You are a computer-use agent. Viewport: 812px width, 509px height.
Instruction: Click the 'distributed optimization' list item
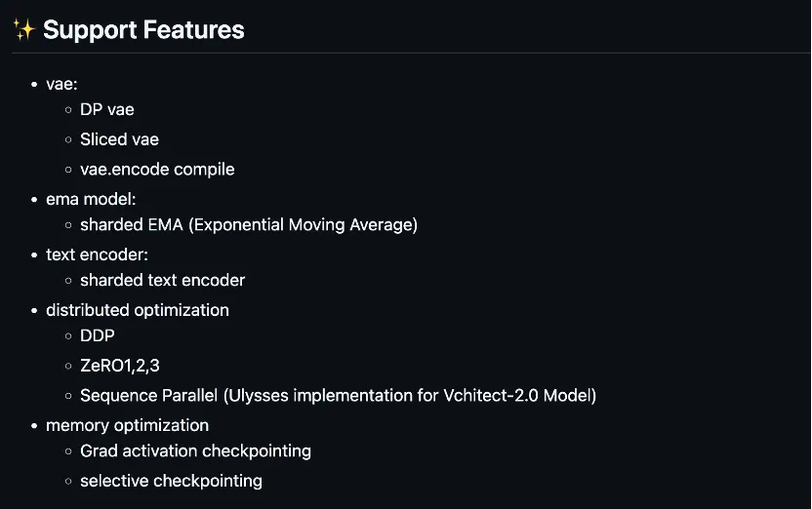coord(138,310)
